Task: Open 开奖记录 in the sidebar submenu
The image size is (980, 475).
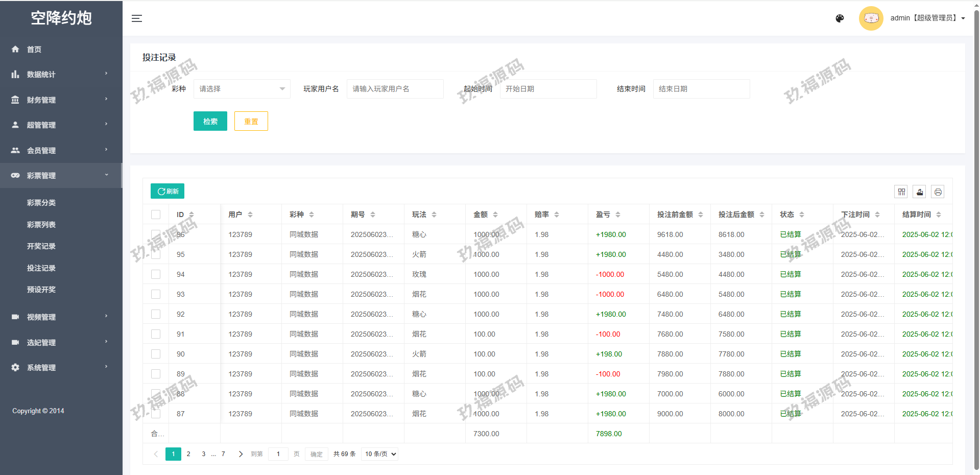Action: (x=41, y=246)
